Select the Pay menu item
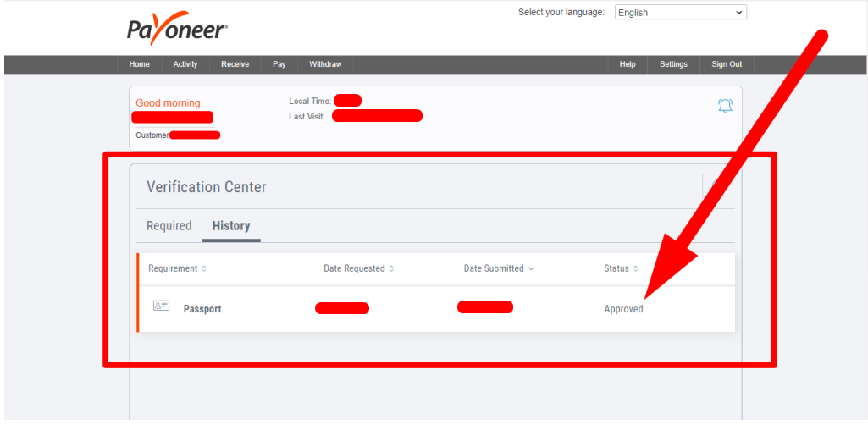 279,64
